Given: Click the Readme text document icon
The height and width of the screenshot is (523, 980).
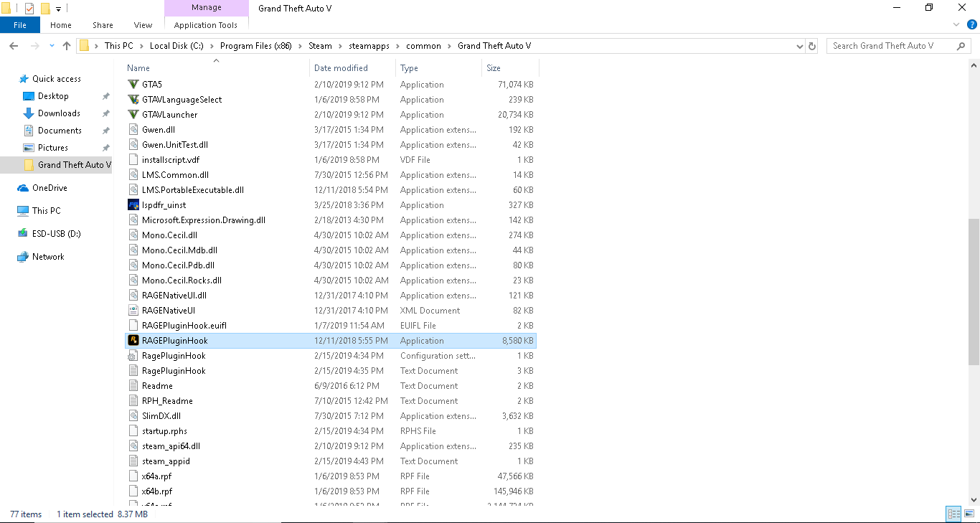Looking at the screenshot, I should tap(133, 386).
